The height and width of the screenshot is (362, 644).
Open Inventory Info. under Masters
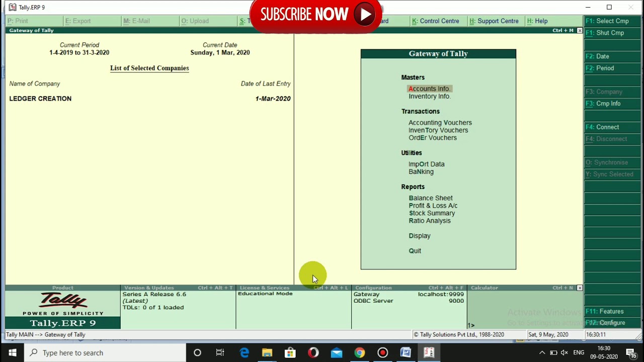429,97
